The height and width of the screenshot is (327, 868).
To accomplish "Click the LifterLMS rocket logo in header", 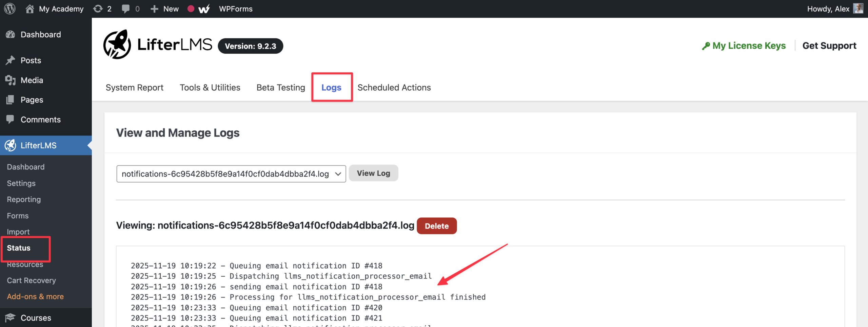I will (x=117, y=44).
